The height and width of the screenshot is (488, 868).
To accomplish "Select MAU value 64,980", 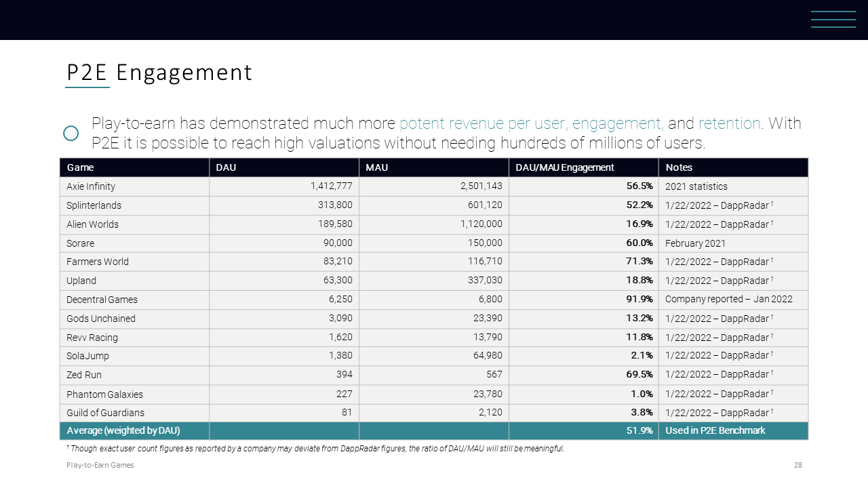I will click(x=488, y=356).
